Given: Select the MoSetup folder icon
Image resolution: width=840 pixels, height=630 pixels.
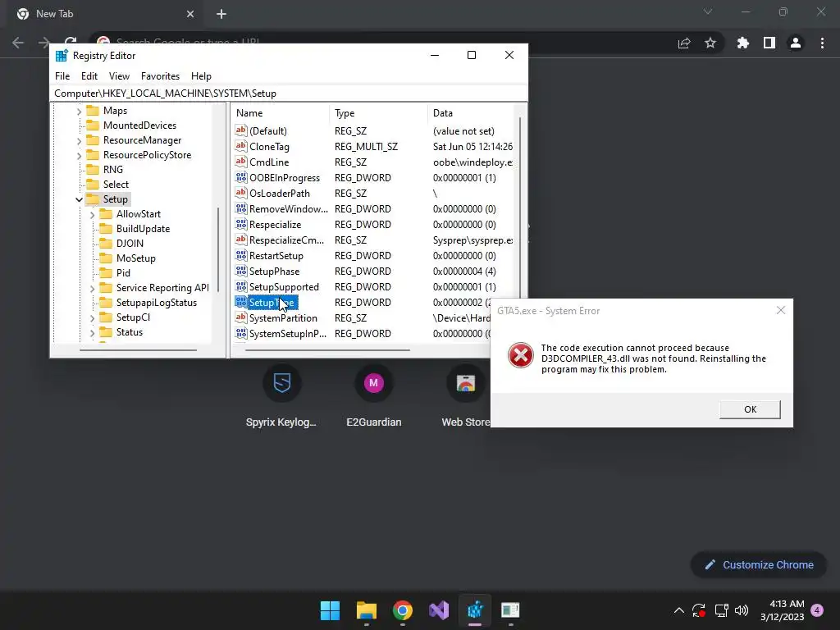Looking at the screenshot, I should click(106, 258).
